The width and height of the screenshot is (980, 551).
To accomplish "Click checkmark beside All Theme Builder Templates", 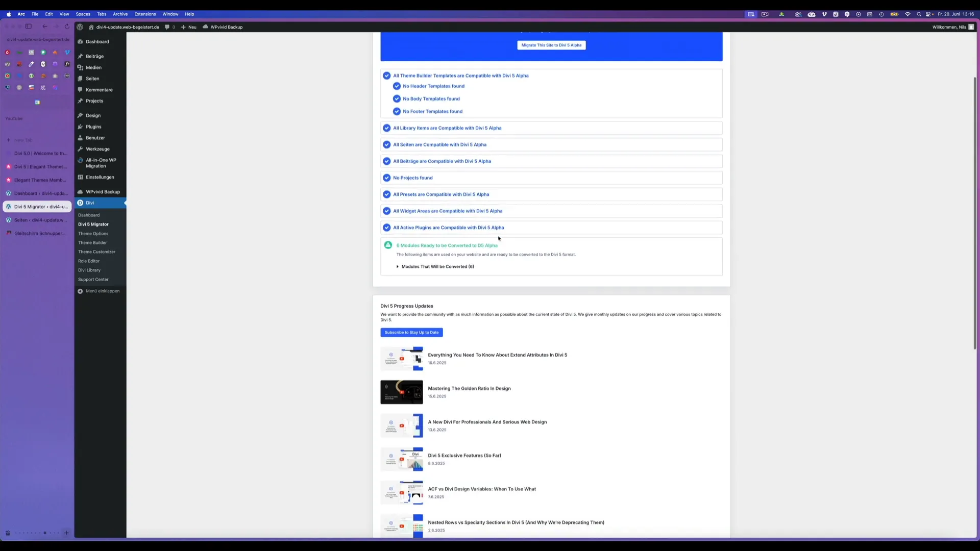I will 387,76.
